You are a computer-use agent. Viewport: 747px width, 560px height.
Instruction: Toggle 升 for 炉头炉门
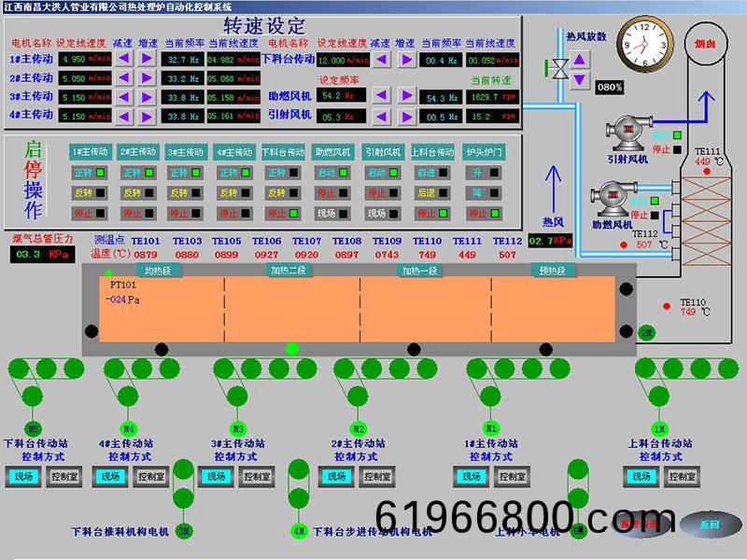tap(484, 173)
